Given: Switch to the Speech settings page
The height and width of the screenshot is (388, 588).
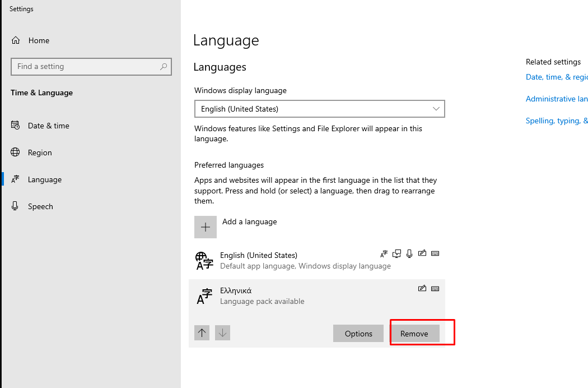Looking at the screenshot, I should (40, 206).
